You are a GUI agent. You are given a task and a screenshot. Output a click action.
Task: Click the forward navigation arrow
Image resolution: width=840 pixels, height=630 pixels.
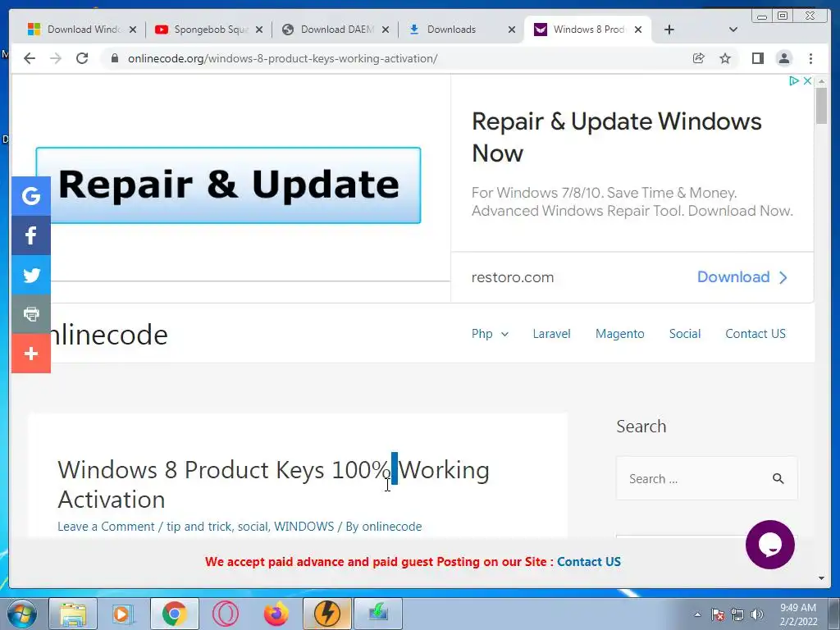coord(56,58)
